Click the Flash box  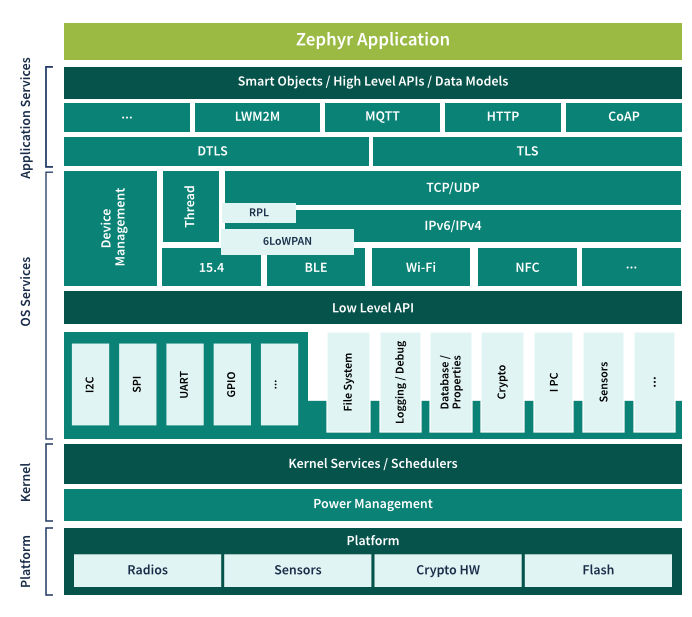(598, 570)
